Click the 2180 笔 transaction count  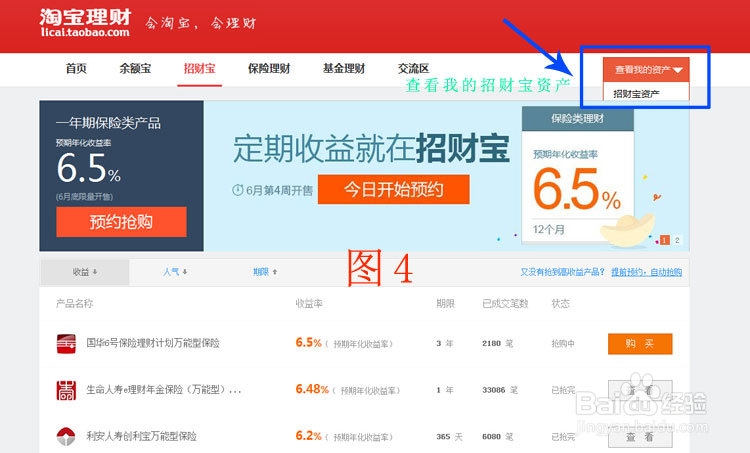(x=497, y=343)
